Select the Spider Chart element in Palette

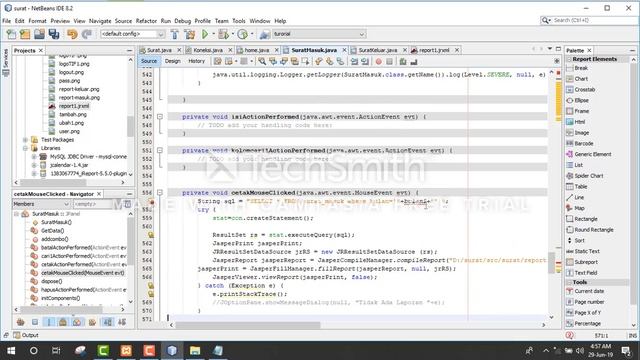pos(589,176)
